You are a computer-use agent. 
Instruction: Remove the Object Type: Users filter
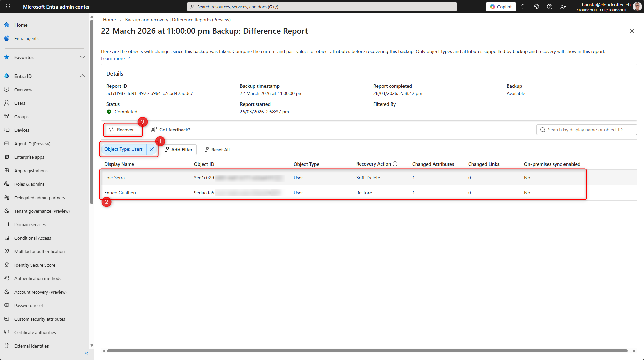click(152, 149)
